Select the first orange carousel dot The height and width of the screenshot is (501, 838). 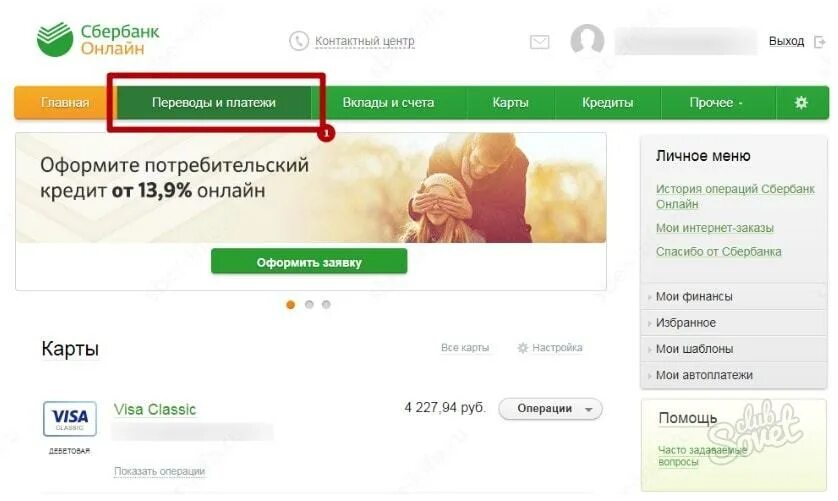tap(291, 304)
